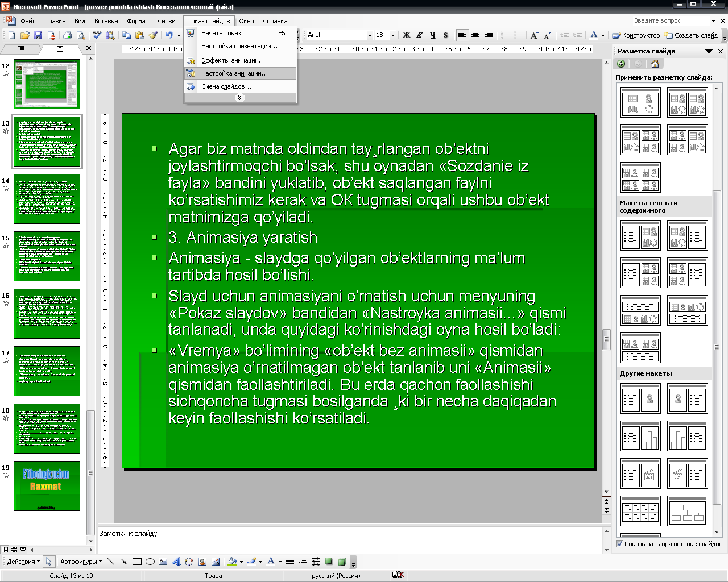The image size is (728, 582).
Task: Click the Insert WordArt icon
Action: tap(176, 562)
